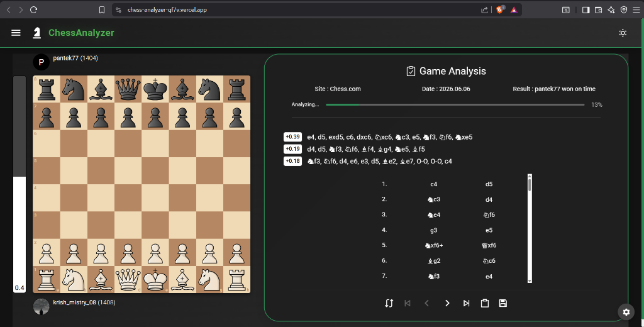
Task: Open Brave wallet icon
Action: (x=599, y=10)
